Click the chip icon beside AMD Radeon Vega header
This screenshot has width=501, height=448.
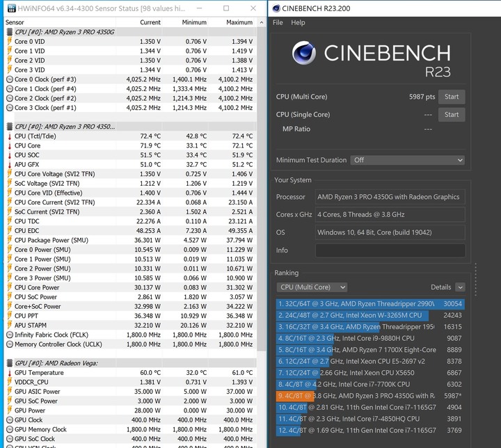pos(10,363)
